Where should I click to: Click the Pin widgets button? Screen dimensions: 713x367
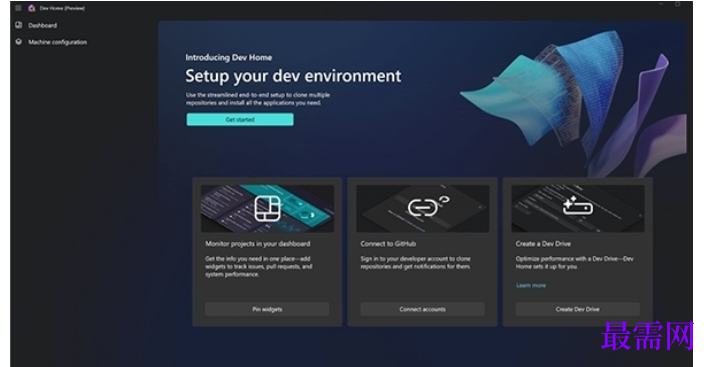click(x=267, y=309)
